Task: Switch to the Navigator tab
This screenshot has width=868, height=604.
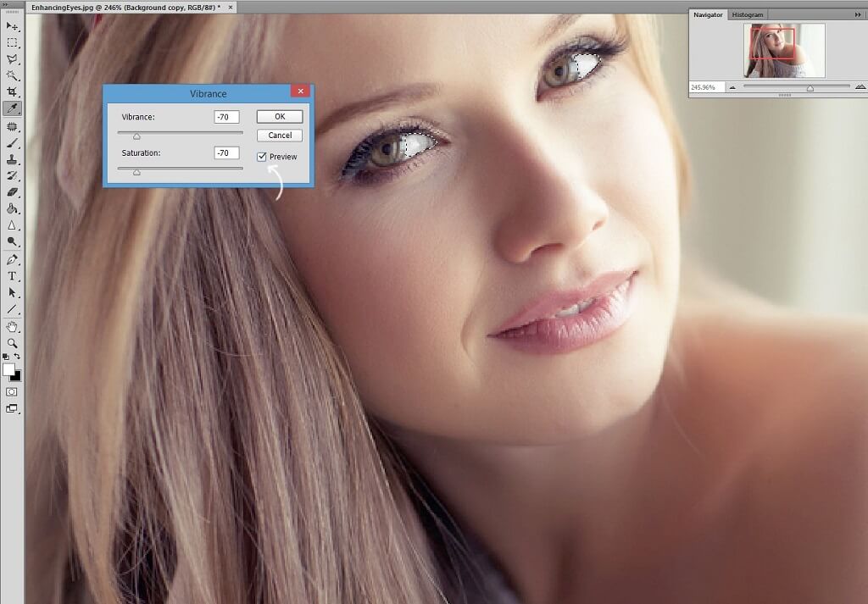Action: point(708,15)
